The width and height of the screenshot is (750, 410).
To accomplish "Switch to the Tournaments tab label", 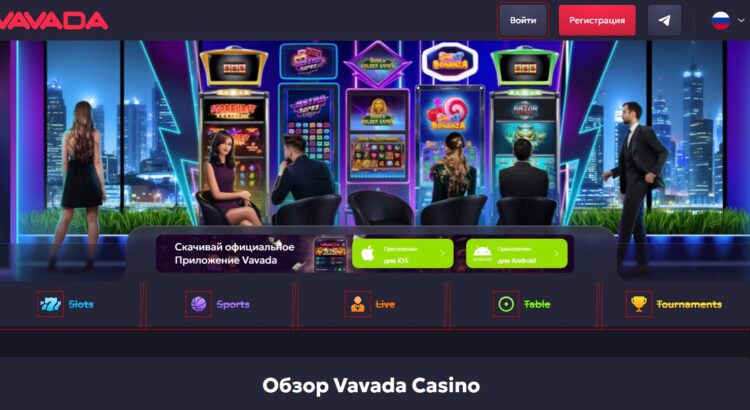I will click(689, 304).
